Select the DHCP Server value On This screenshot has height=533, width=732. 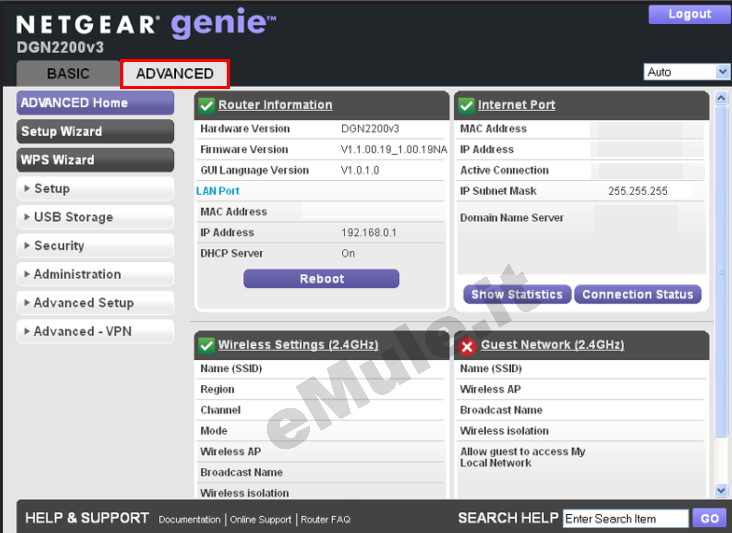(348, 253)
